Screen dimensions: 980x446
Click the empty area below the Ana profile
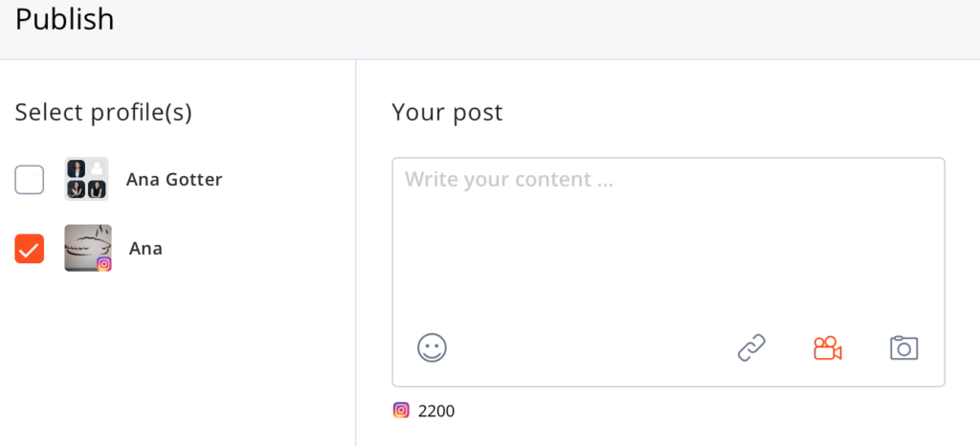click(177, 364)
